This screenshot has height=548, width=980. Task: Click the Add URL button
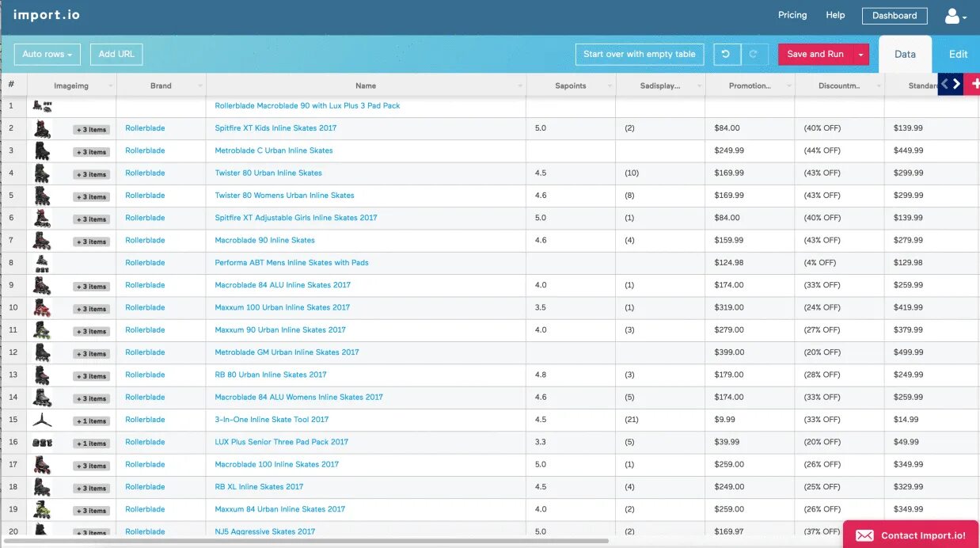(x=116, y=54)
